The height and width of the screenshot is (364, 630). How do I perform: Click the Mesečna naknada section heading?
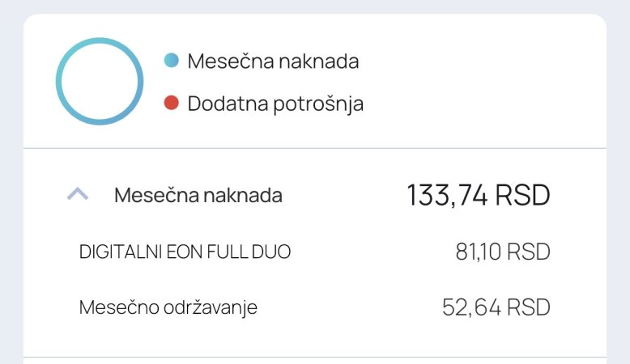click(x=198, y=195)
